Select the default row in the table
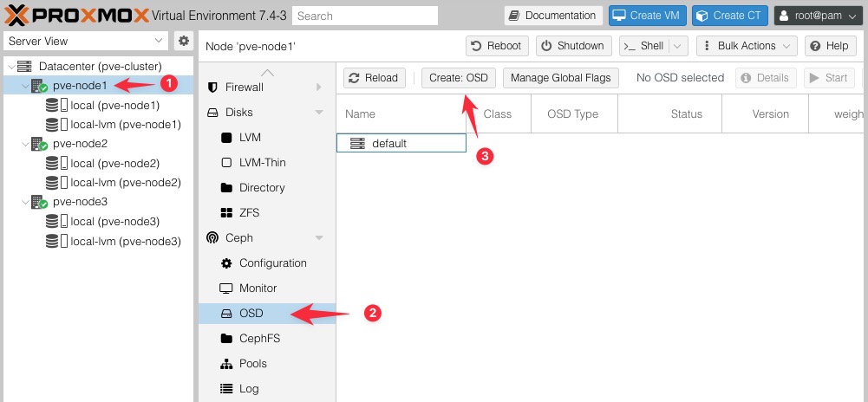The image size is (868, 402). point(401,144)
